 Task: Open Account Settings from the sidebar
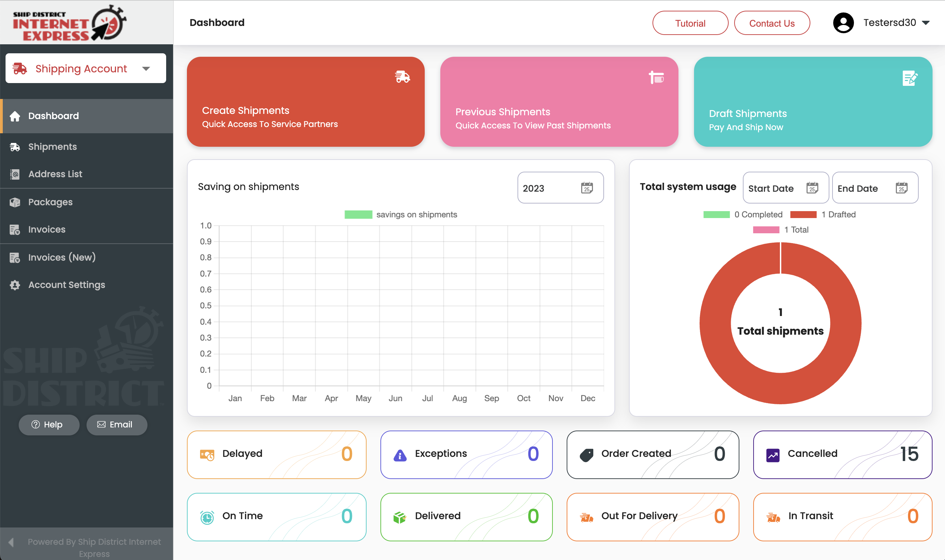[66, 285]
